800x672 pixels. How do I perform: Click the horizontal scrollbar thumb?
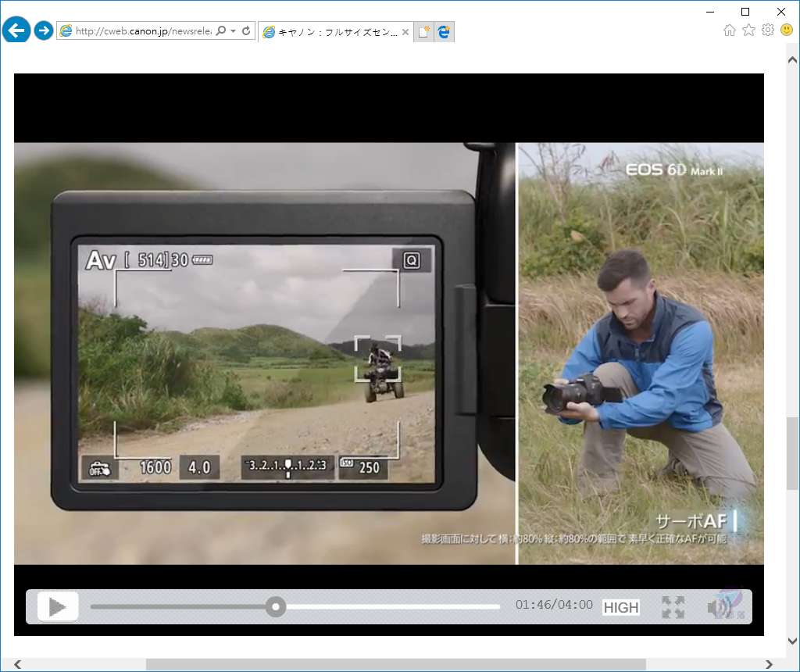396,664
